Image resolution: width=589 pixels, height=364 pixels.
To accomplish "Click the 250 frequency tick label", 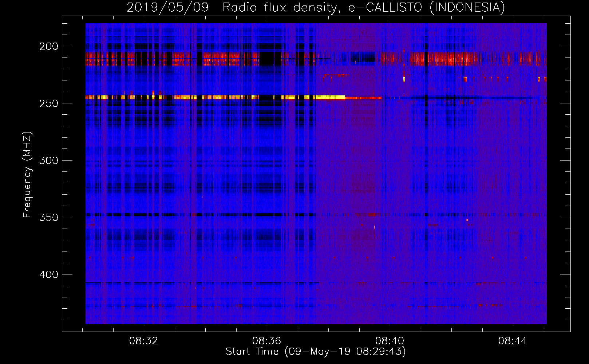I will (x=49, y=103).
